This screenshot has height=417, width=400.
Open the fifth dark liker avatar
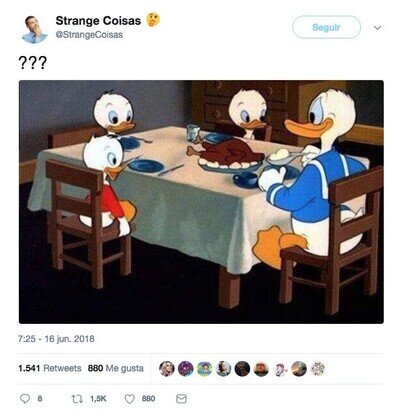click(x=242, y=369)
